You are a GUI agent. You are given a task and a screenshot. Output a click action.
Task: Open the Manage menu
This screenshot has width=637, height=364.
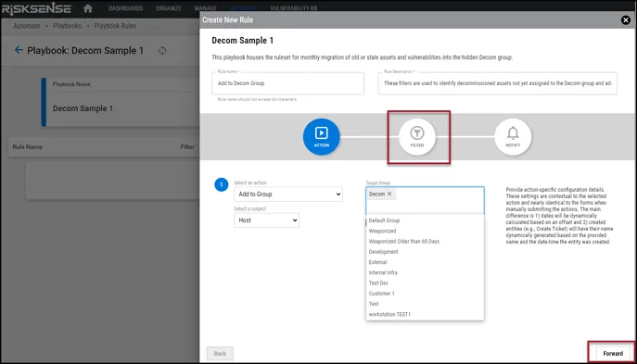[205, 8]
